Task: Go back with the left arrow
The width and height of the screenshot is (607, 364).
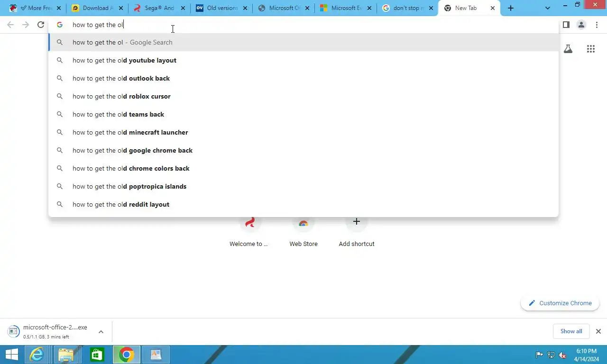Action: point(10,25)
